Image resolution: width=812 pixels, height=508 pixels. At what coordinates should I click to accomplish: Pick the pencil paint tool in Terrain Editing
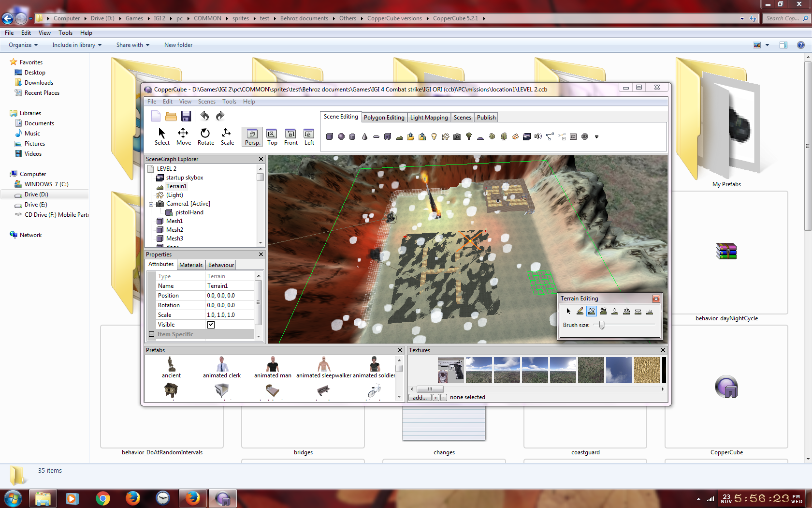[x=580, y=311]
